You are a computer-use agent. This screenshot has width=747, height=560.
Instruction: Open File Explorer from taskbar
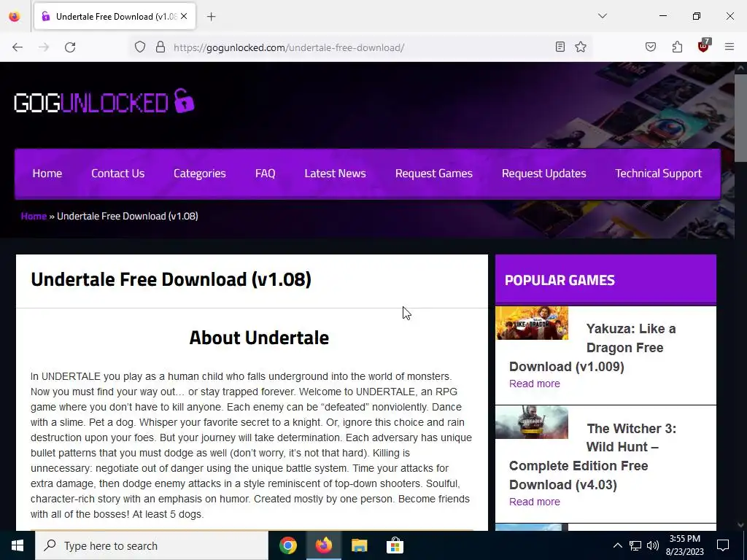pos(359,545)
